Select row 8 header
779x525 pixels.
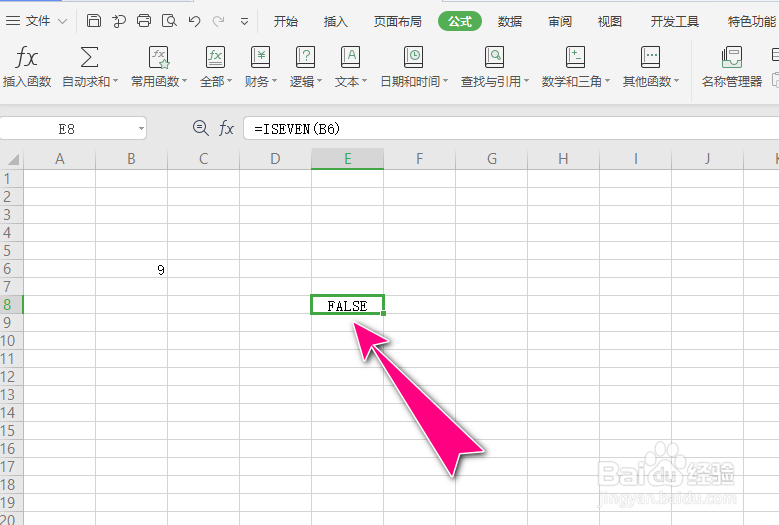[x=11, y=304]
